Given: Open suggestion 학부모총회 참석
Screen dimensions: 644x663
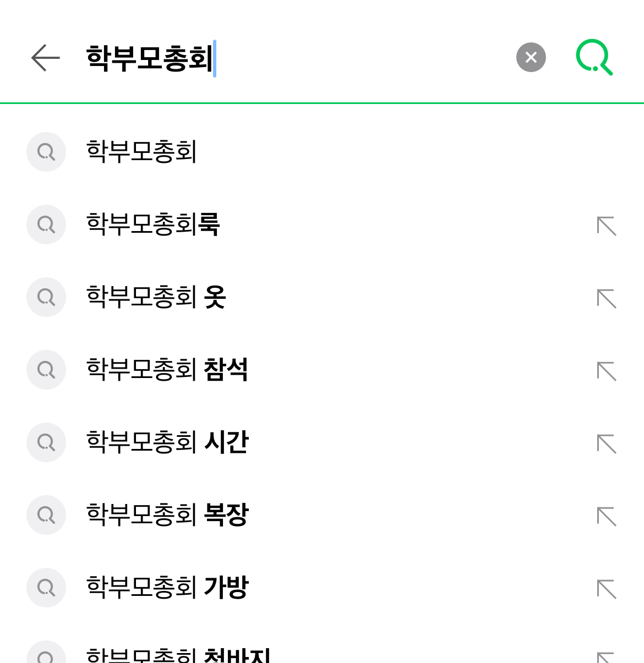Looking at the screenshot, I should click(x=322, y=370).
